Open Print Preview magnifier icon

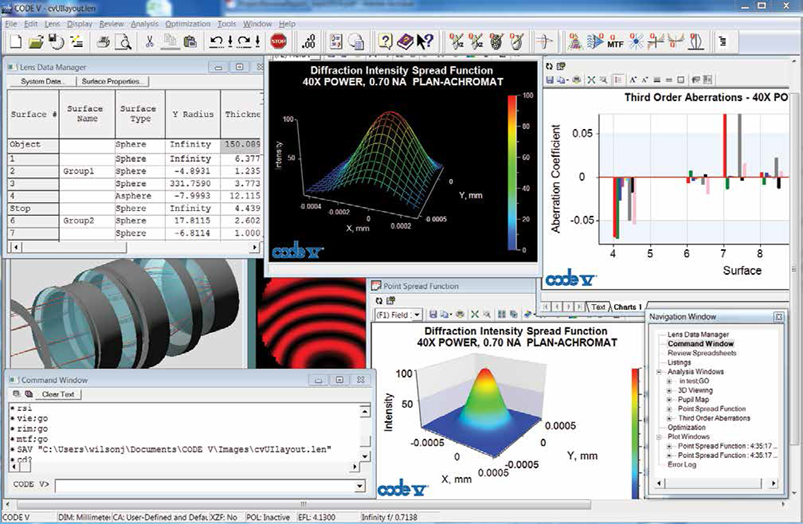tap(123, 41)
